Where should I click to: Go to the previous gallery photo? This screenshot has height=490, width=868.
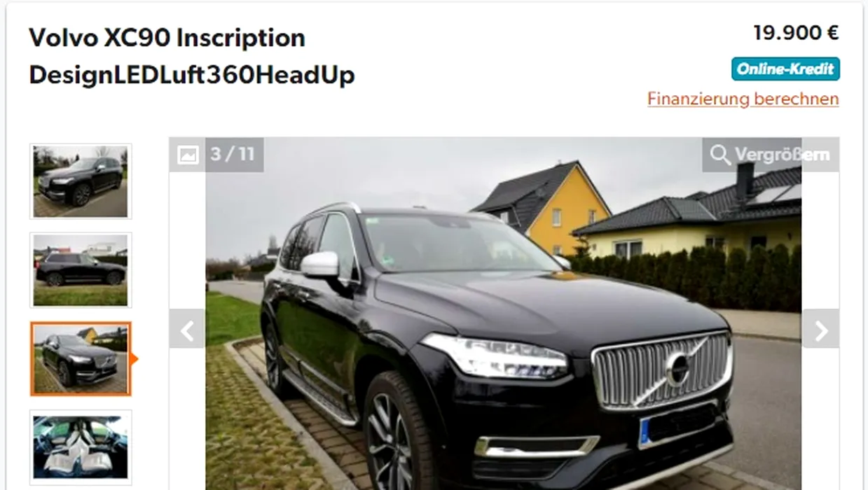pos(187,329)
